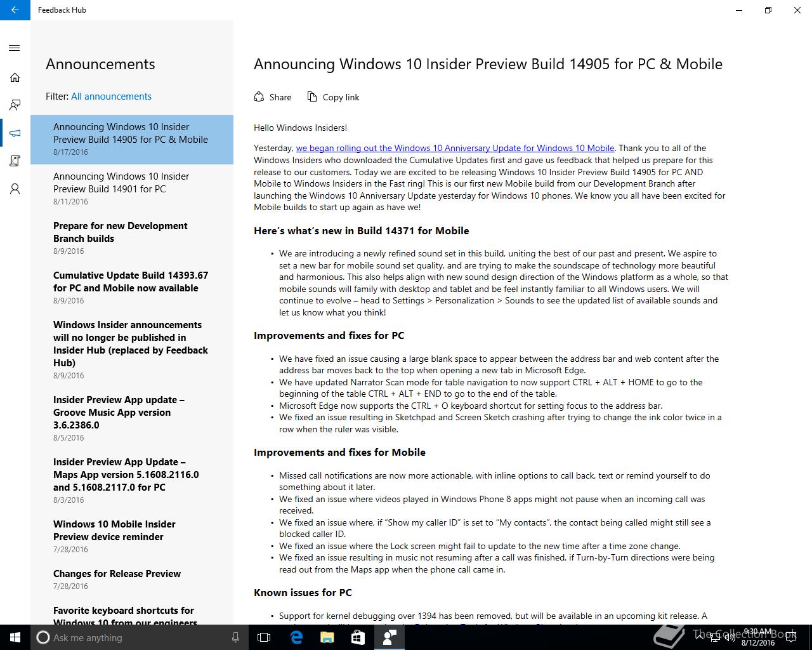Restore down the Feedback Hub window
The image size is (812, 650).
point(768,10)
